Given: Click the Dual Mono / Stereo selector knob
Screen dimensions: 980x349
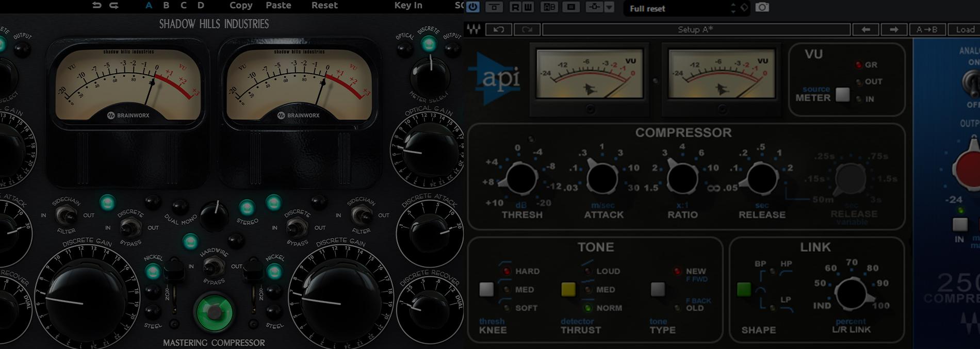Looking at the screenshot, I should (214, 216).
